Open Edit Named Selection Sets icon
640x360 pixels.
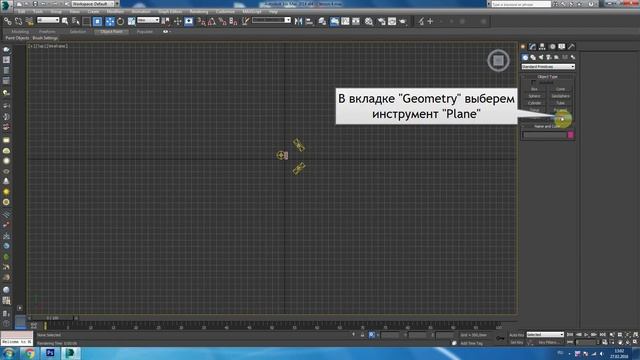pyautogui.click(x=245, y=21)
